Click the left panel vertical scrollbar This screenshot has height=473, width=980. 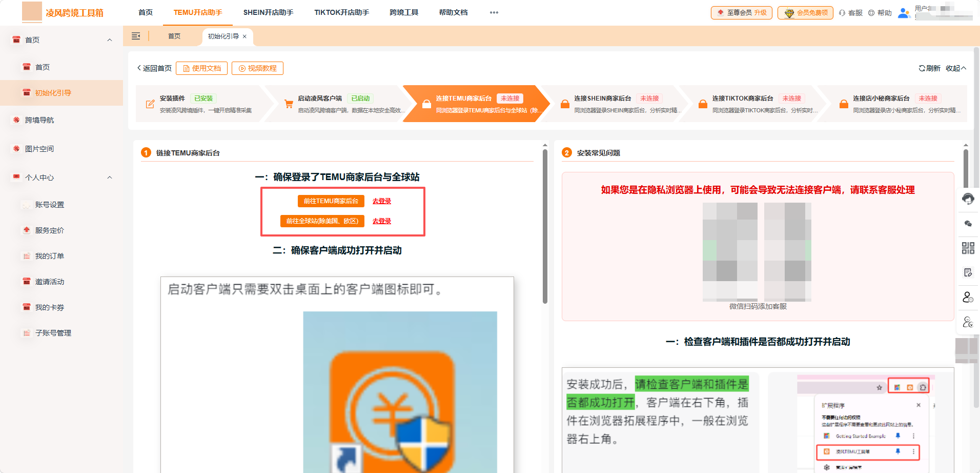[545, 226]
